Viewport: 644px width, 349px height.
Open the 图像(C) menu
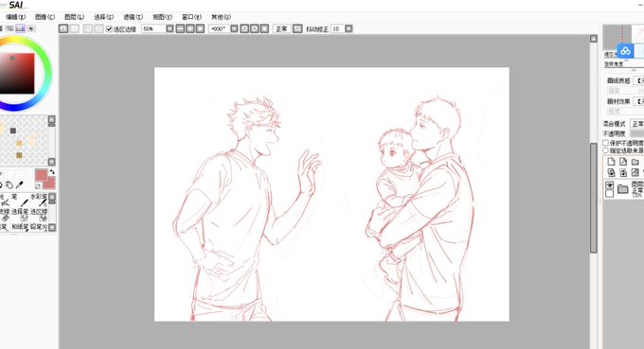[x=45, y=17]
